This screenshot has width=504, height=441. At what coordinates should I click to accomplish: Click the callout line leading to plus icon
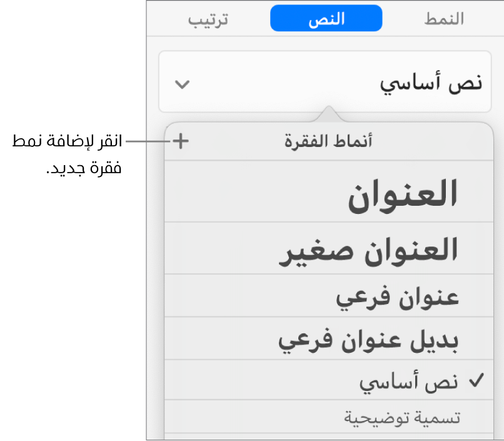click(x=148, y=141)
